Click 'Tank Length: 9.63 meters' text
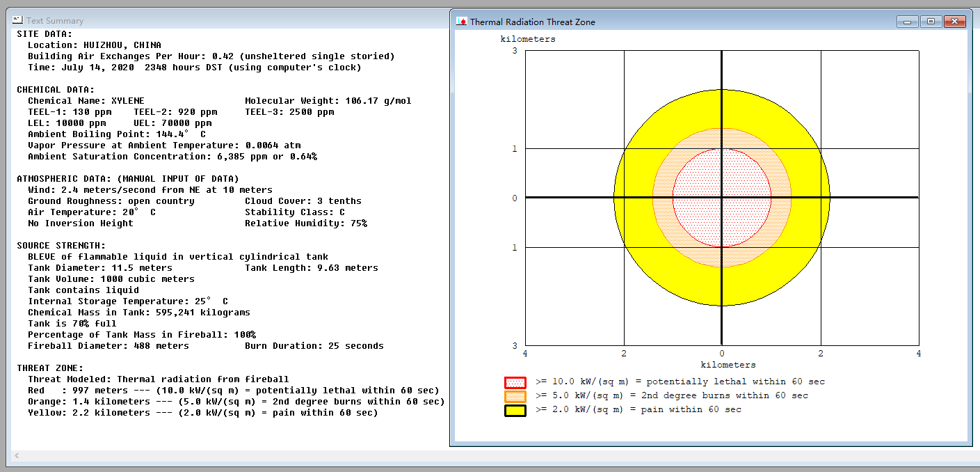 pyautogui.click(x=312, y=267)
